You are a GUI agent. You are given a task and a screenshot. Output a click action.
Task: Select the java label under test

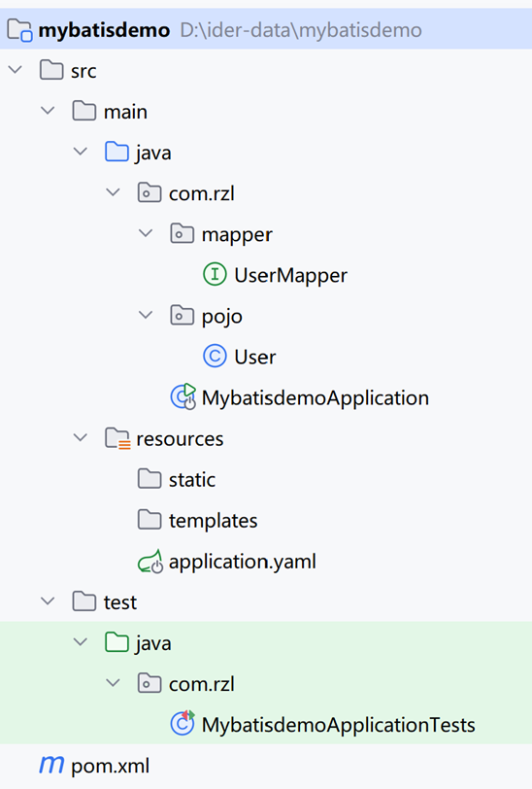pos(153,643)
